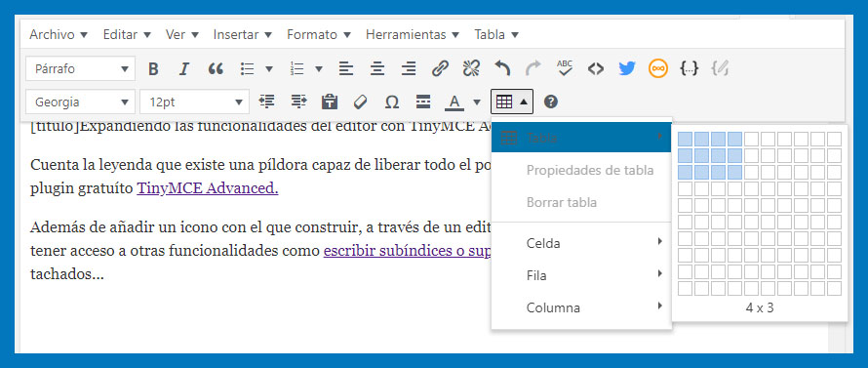The image size is (868, 368).
Task: Click the Twitter bird icon
Action: (627, 68)
